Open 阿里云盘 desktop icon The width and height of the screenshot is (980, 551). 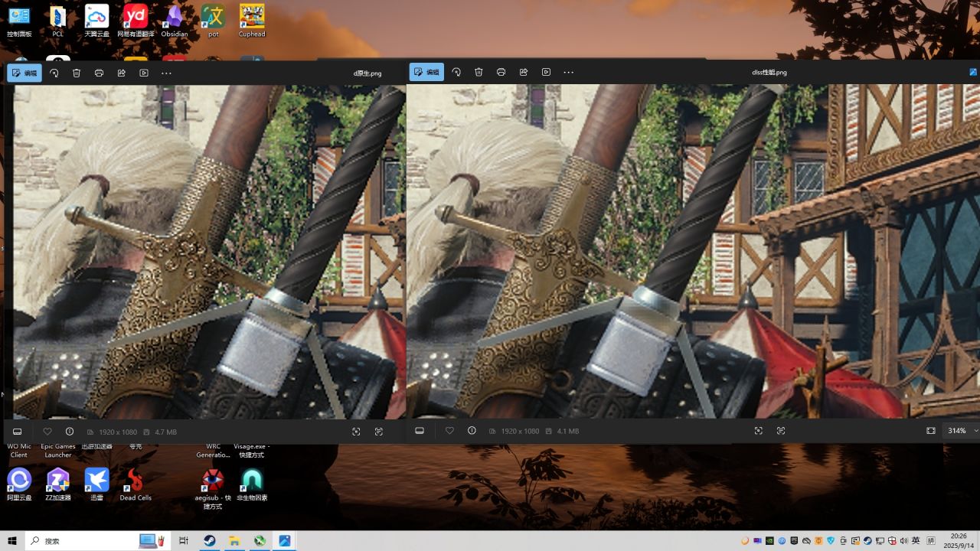(19, 484)
